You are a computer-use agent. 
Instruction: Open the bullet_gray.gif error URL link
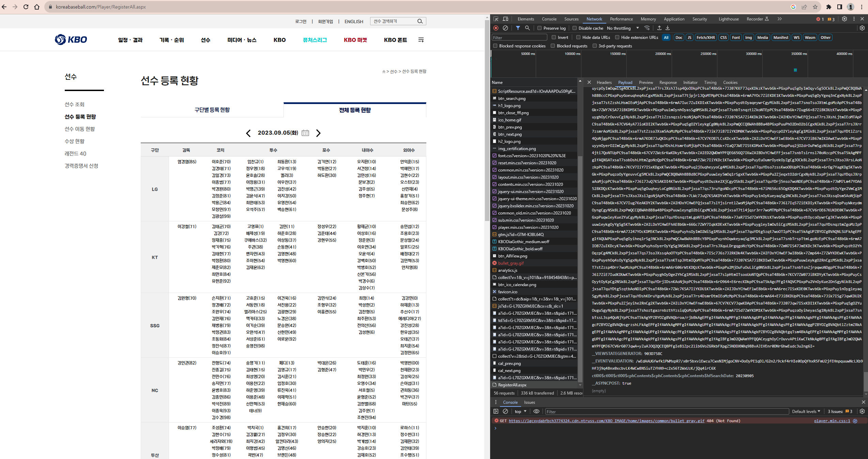pos(606,421)
